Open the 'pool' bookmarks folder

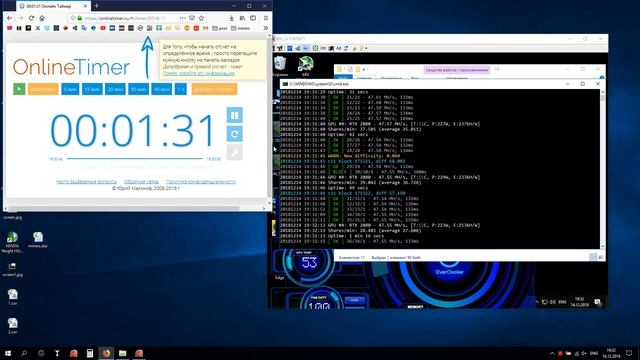220,28
